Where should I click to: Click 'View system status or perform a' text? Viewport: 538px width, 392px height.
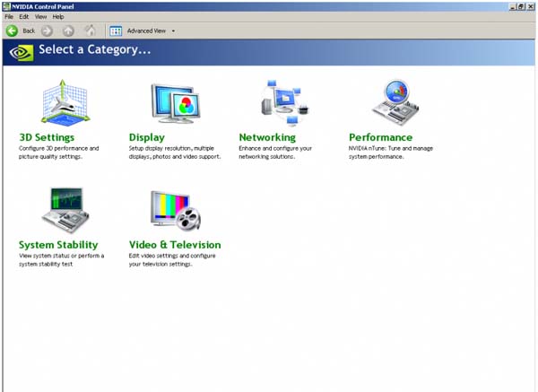coord(61,256)
